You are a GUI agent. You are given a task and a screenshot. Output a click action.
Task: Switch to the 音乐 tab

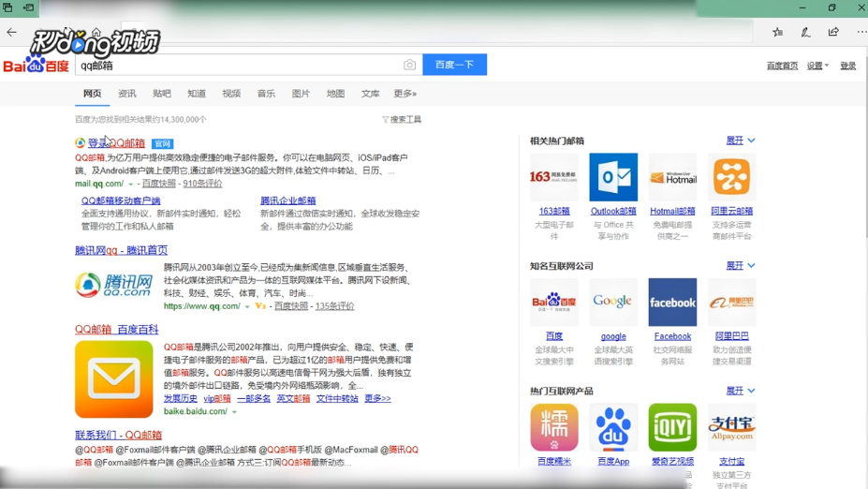266,94
